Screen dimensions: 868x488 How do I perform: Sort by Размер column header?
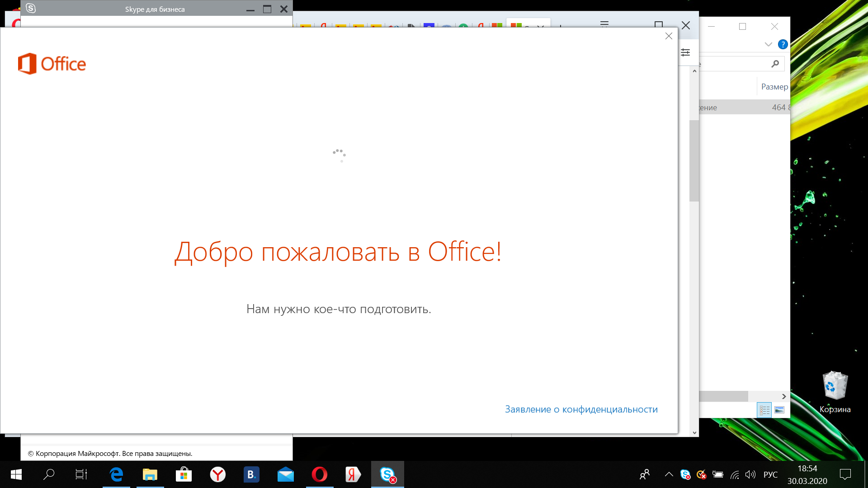point(774,87)
